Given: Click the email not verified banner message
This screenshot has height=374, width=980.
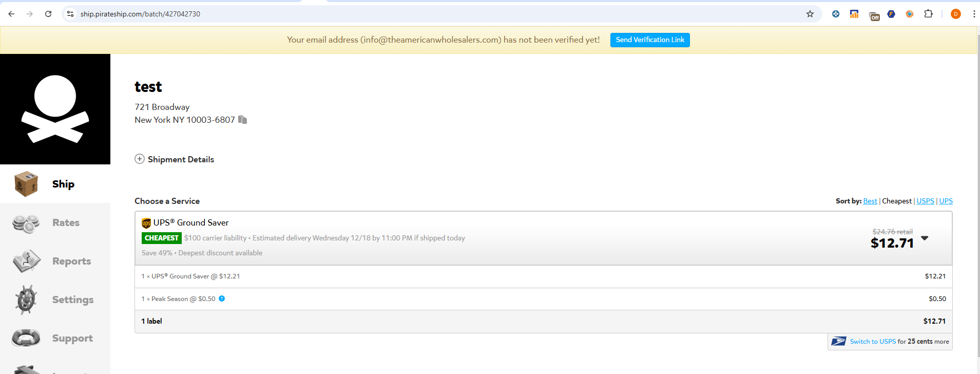Looking at the screenshot, I should tap(443, 40).
